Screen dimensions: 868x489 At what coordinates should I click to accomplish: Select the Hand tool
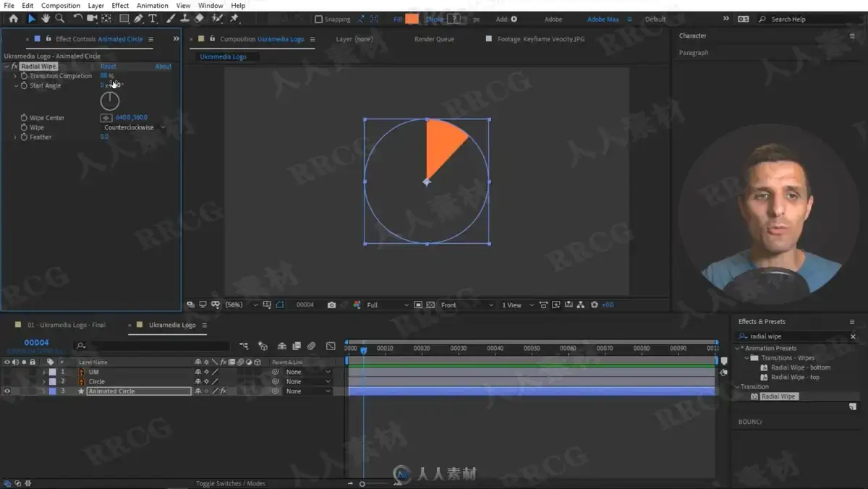46,19
